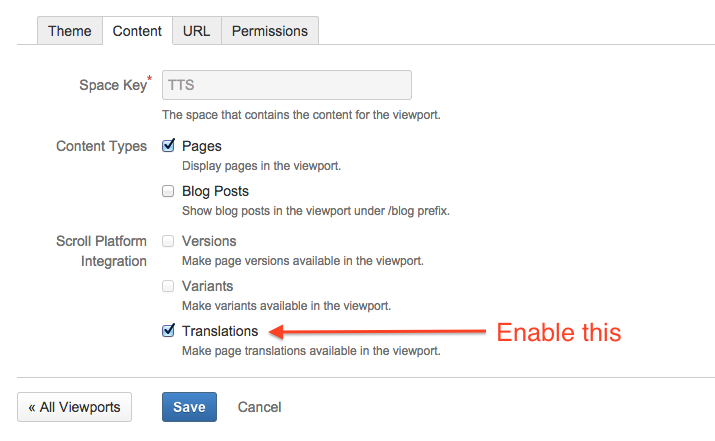Click the Translations label text
Viewport: 715px width, 441px height.
220,331
